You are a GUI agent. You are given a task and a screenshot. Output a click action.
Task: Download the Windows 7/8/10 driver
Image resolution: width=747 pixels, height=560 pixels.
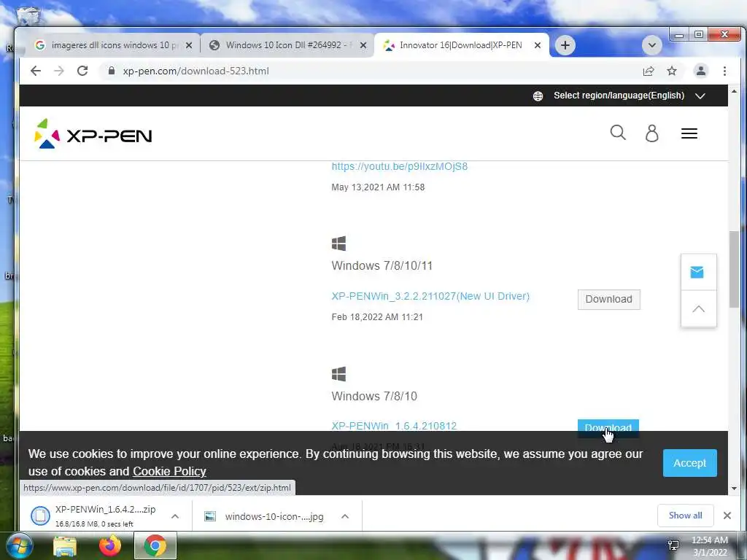pos(608,426)
